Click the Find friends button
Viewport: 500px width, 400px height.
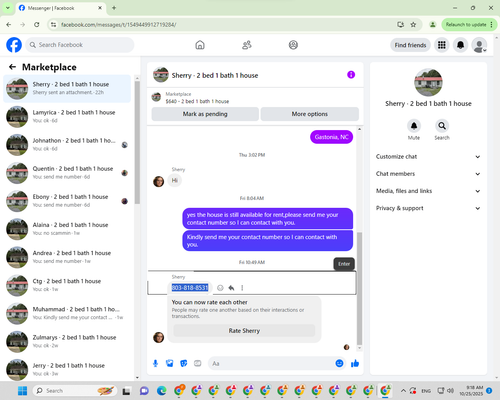click(410, 45)
